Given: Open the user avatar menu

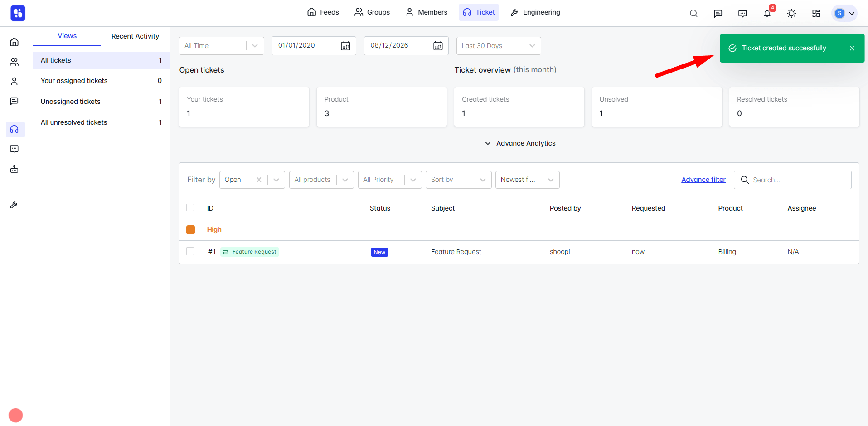Looking at the screenshot, I should pyautogui.click(x=844, y=13).
